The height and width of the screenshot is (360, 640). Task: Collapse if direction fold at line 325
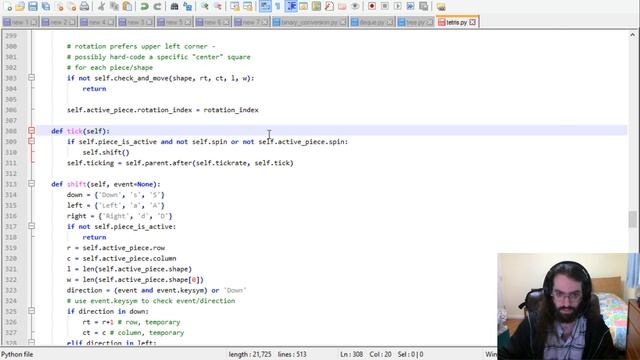pos(31,311)
